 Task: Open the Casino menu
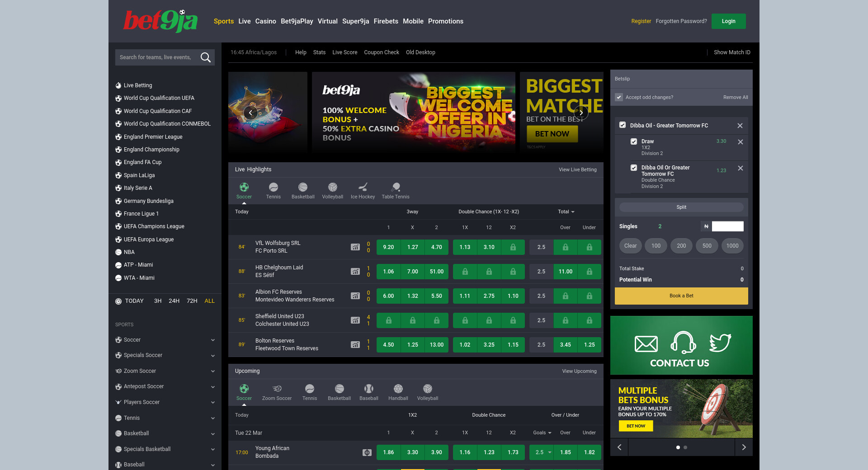[x=265, y=21]
